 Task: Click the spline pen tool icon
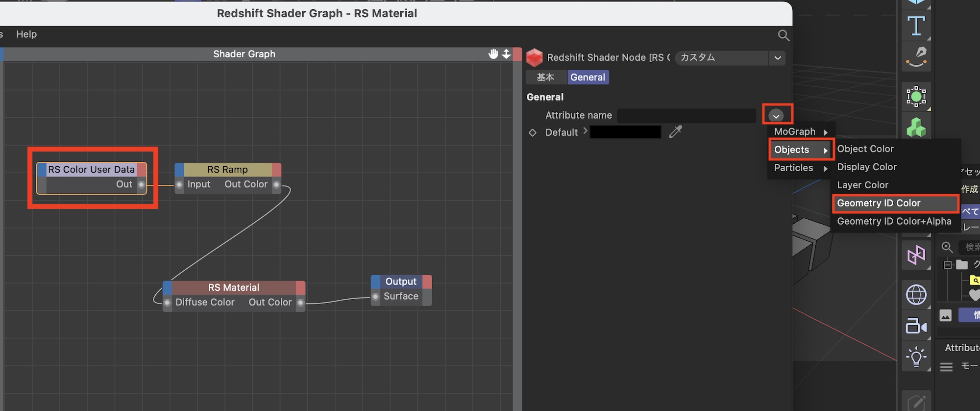(916, 56)
